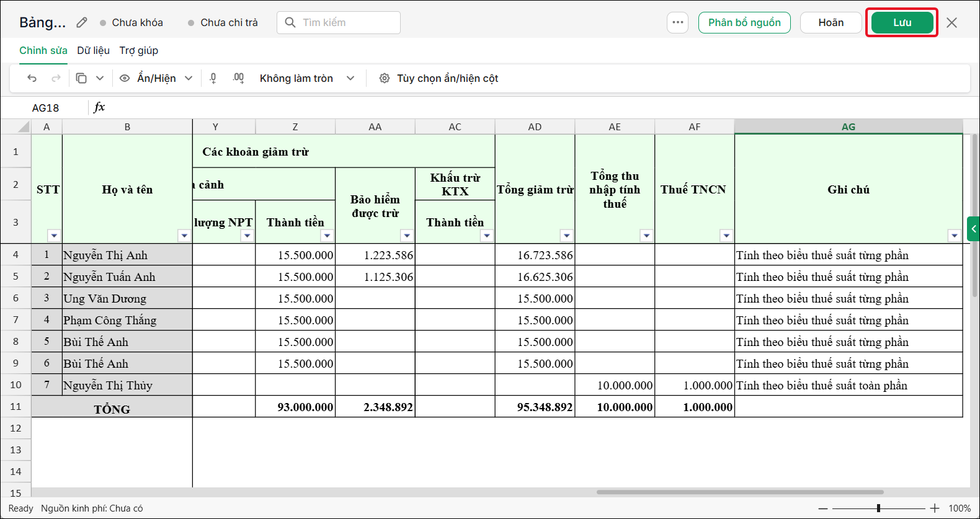Open the Ghi chú column filter arrow
Viewport: 980px width, 519px height.
[x=955, y=236]
